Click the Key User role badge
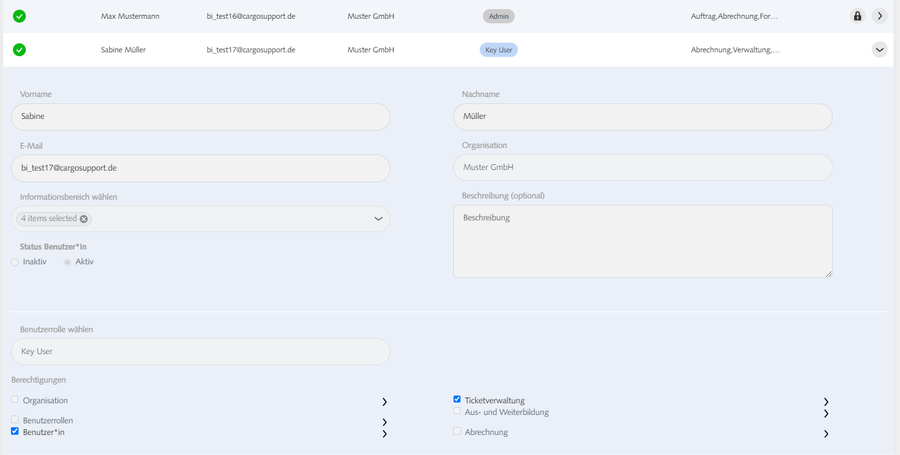 tap(499, 49)
